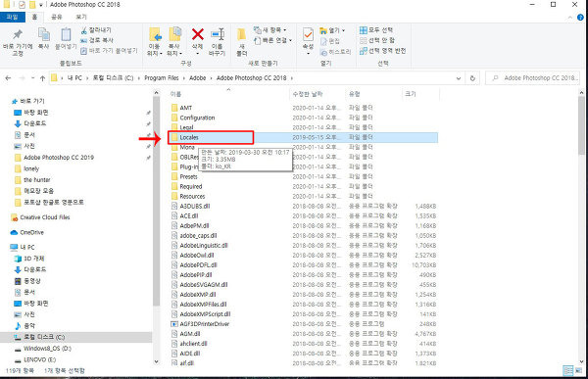Click the search Adobe Photoshop CC 2018 box
This screenshot has height=379, width=588.
[532, 78]
